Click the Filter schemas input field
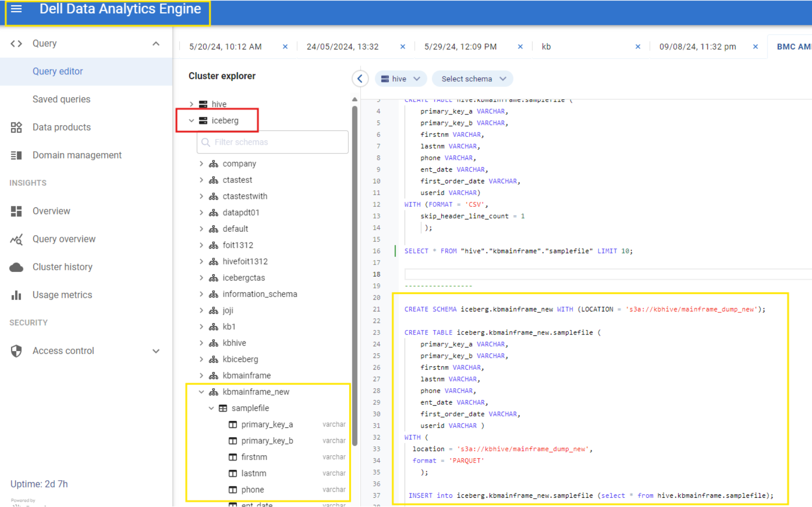 click(x=273, y=142)
